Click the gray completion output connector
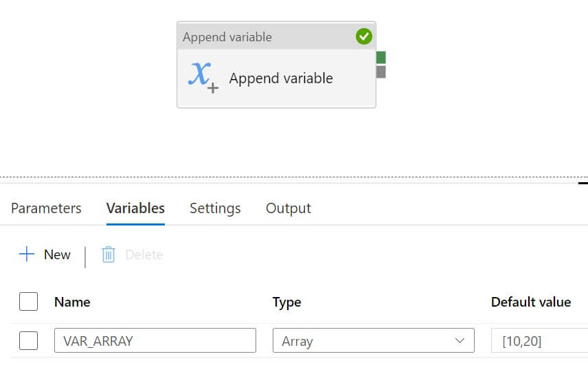Screen dimensions: 588x374 point(381,71)
